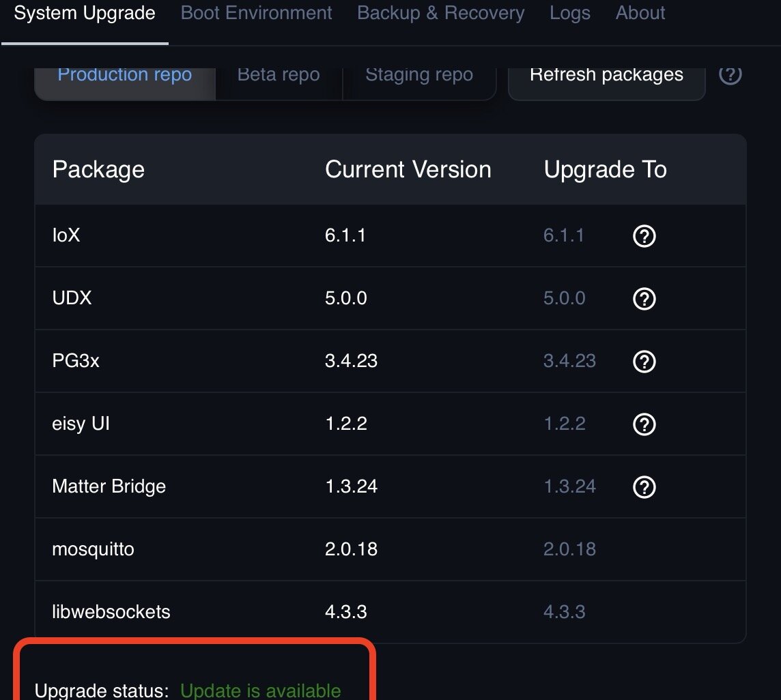Image resolution: width=781 pixels, height=700 pixels.
Task: Click Matter Bridge upgrade-to version 1.3.24
Action: coord(569,486)
